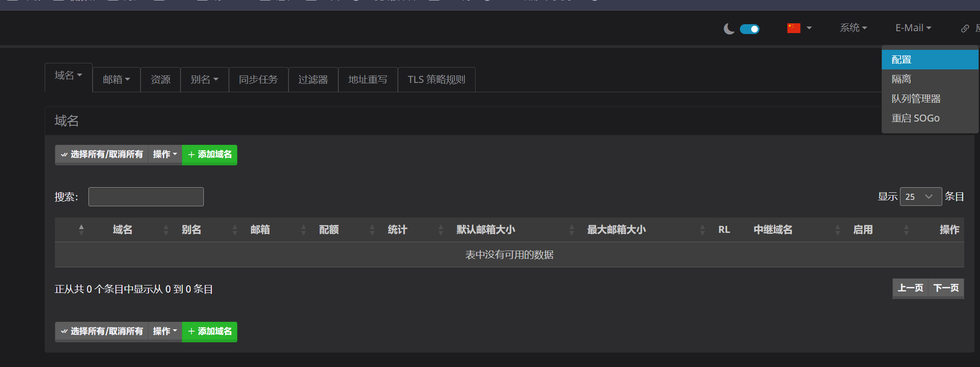Click sort arrows on 域名 column
This screenshot has width=980, height=367.
pos(166,230)
